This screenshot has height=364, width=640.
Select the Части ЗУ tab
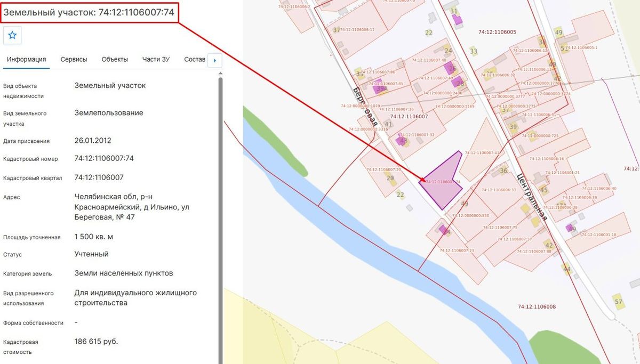156,59
